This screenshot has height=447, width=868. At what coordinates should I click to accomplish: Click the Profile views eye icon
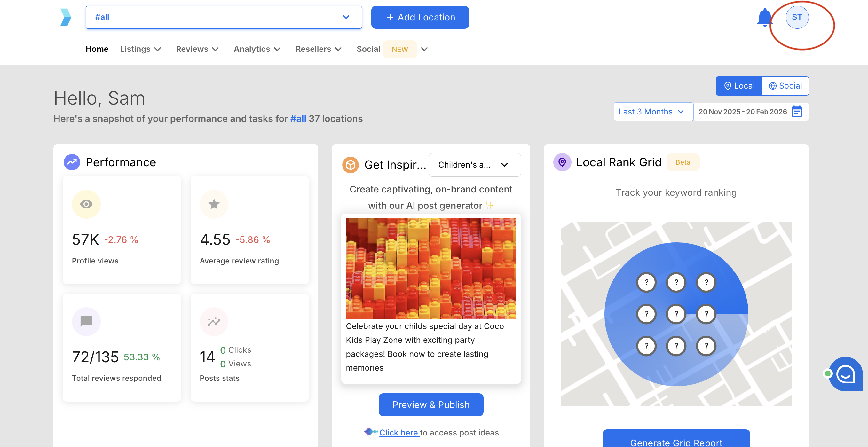[86, 204]
